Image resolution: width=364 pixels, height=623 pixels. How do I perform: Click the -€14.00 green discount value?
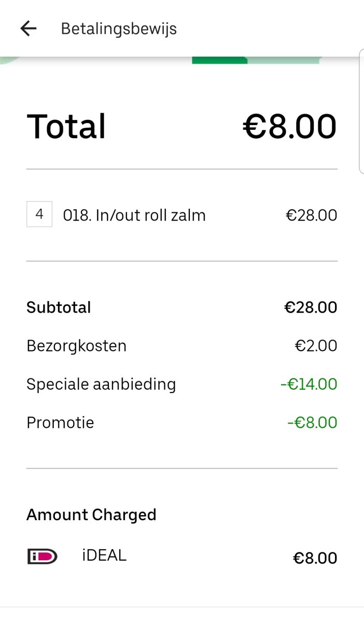[x=308, y=384]
